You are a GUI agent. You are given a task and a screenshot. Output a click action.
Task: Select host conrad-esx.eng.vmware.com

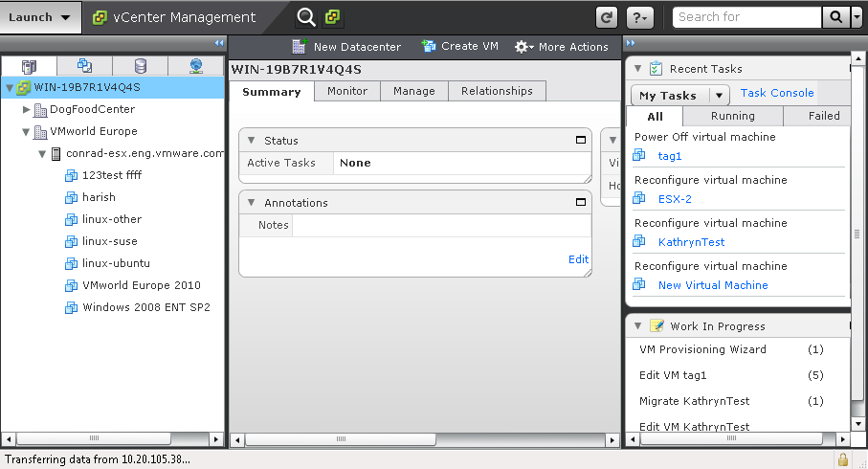pos(145,153)
